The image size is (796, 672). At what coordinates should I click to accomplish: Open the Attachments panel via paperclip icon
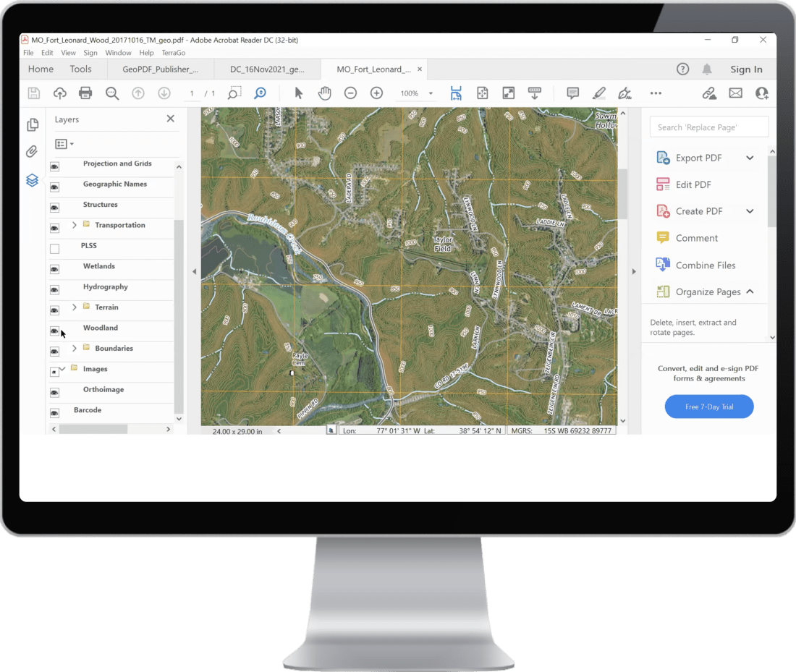point(32,152)
